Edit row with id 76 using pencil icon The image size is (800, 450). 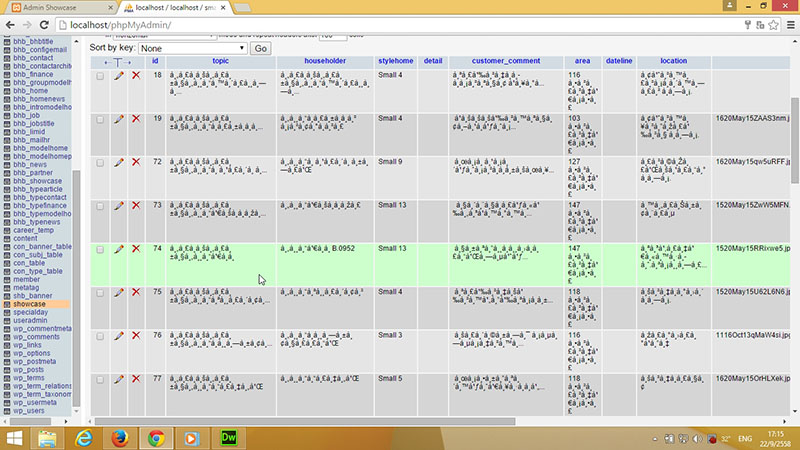(119, 336)
